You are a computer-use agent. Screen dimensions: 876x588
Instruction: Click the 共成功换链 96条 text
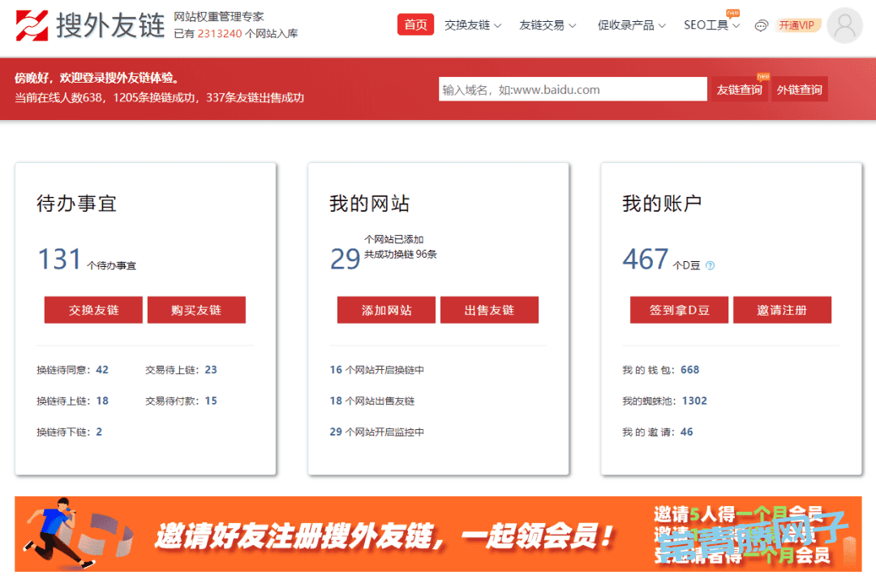click(x=401, y=254)
